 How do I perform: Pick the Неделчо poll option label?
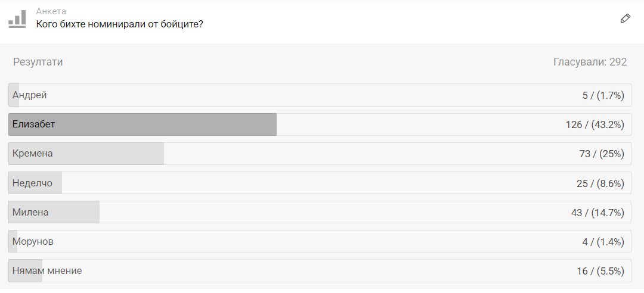click(x=33, y=183)
